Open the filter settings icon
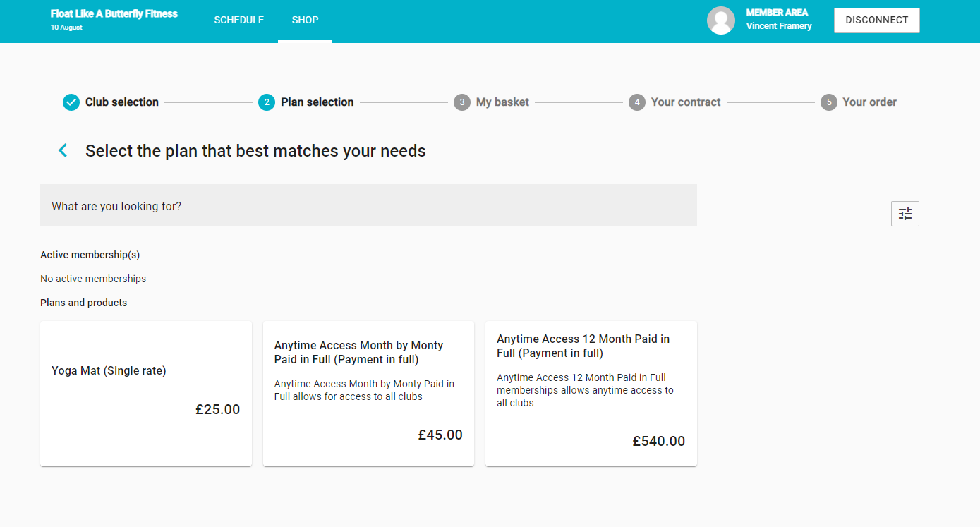 point(905,214)
